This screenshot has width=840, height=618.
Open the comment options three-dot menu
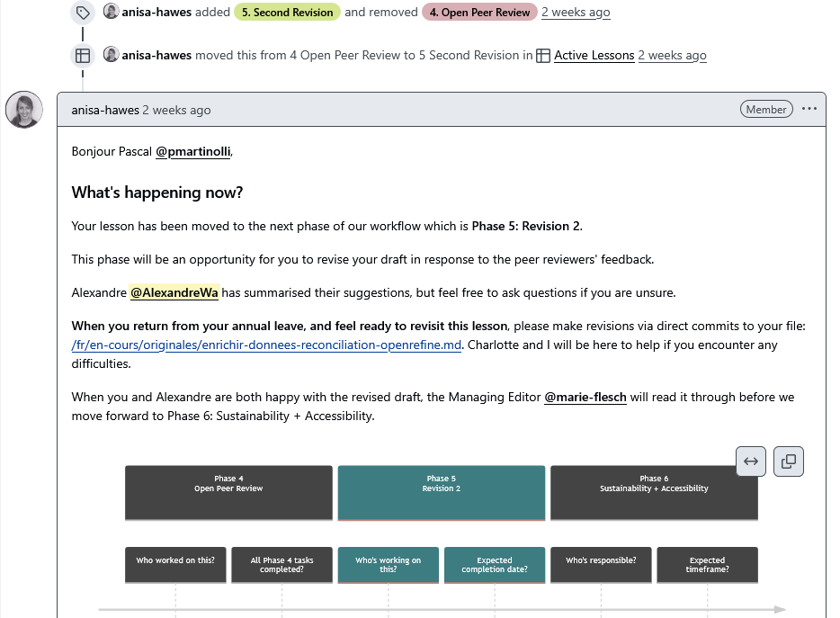[809, 110]
